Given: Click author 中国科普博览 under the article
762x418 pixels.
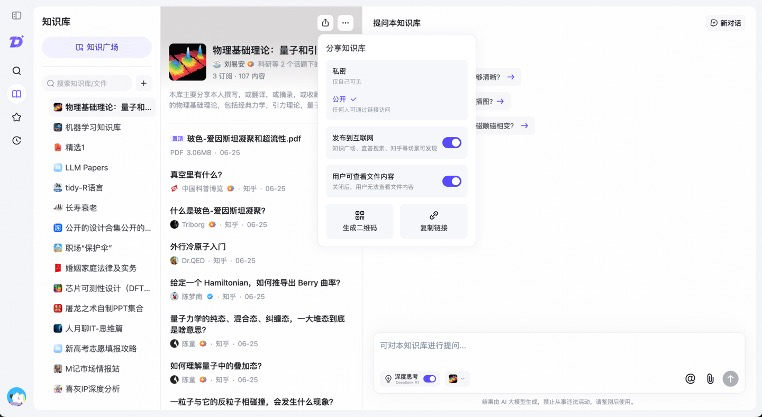Looking at the screenshot, I should click(202, 189).
